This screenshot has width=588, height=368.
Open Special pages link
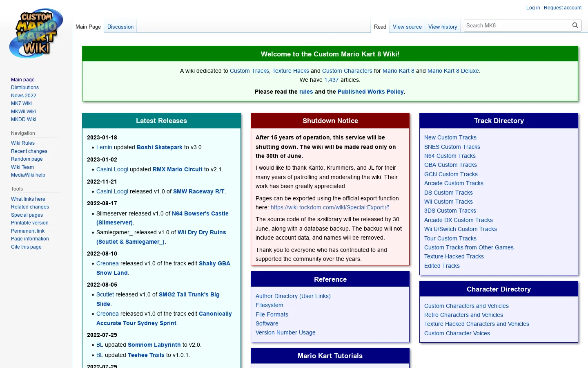(27, 215)
